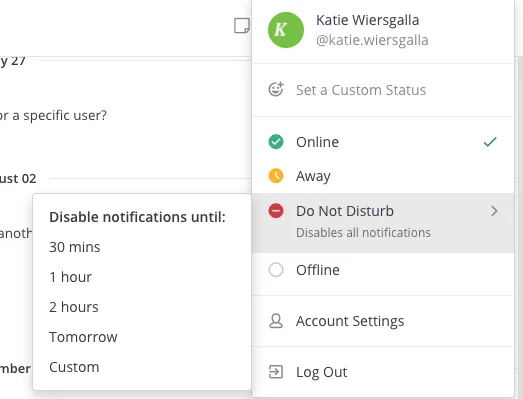
Task: Click 'Disables all notifications' subtitle
Action: pyautogui.click(x=363, y=233)
